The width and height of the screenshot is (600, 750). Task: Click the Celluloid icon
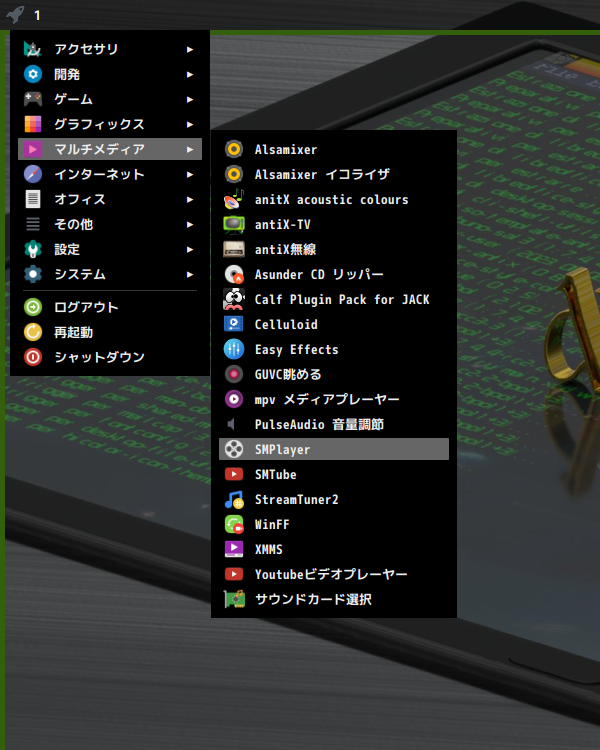coord(234,324)
